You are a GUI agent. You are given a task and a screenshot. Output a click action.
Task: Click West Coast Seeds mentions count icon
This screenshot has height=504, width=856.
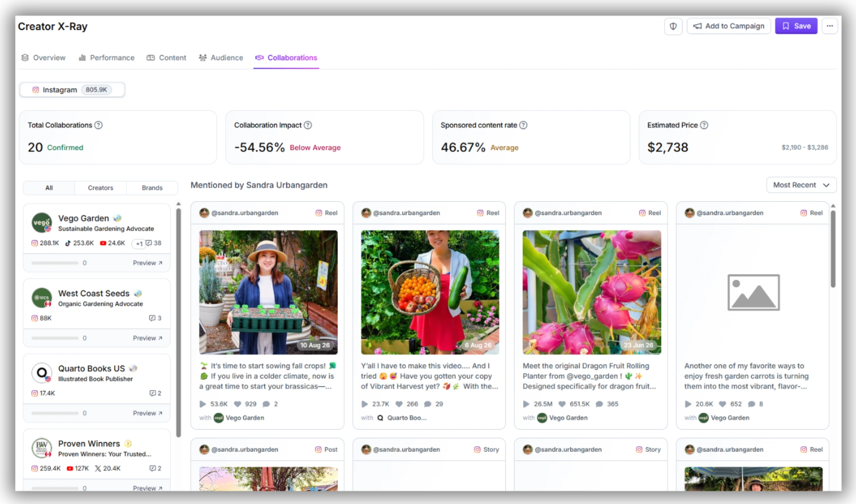tap(152, 318)
